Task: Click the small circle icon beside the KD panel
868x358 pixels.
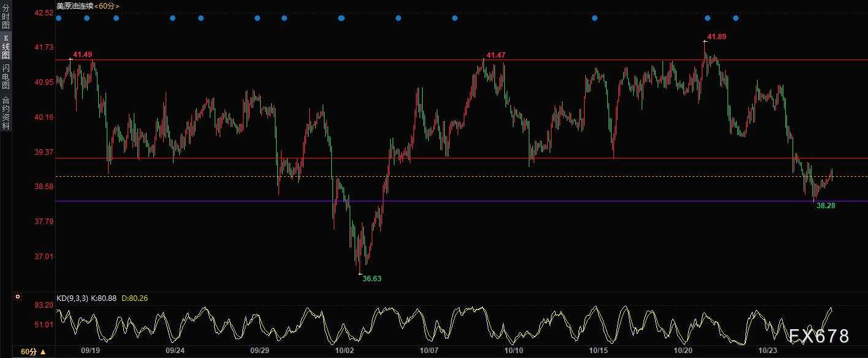Action: click(x=17, y=297)
